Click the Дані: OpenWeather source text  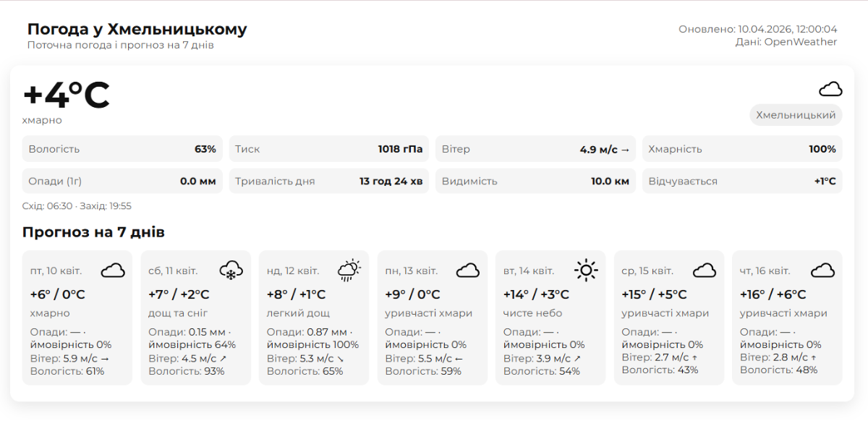pyautogui.click(x=786, y=42)
